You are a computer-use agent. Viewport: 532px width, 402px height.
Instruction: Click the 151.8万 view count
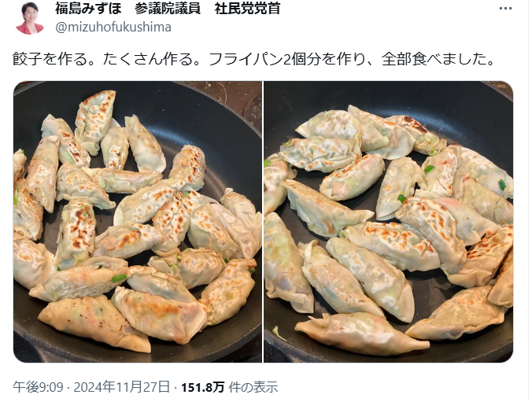pyautogui.click(x=202, y=387)
